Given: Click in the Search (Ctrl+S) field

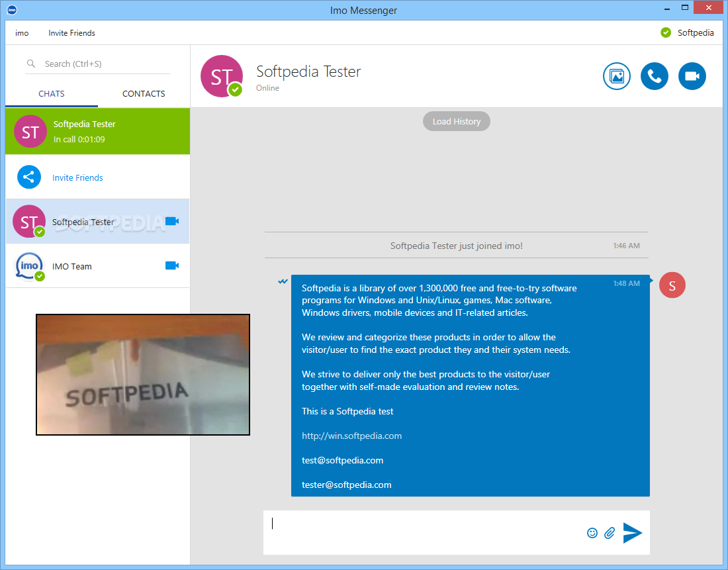Looking at the screenshot, I should point(97,64).
